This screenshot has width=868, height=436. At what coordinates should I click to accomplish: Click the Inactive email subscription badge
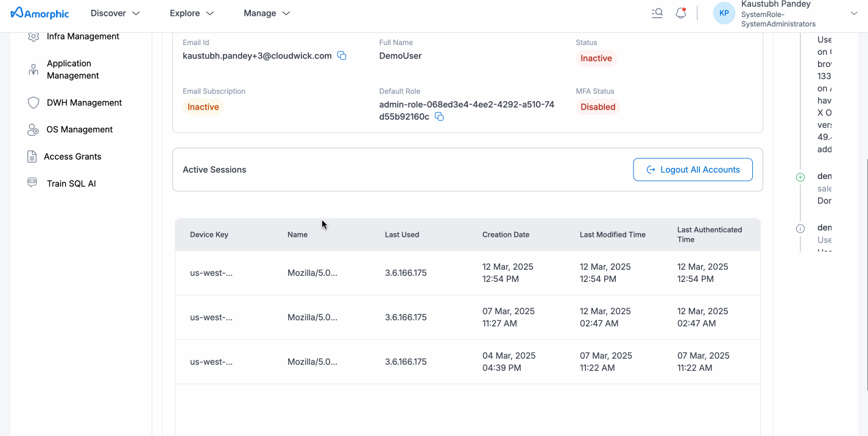click(203, 107)
